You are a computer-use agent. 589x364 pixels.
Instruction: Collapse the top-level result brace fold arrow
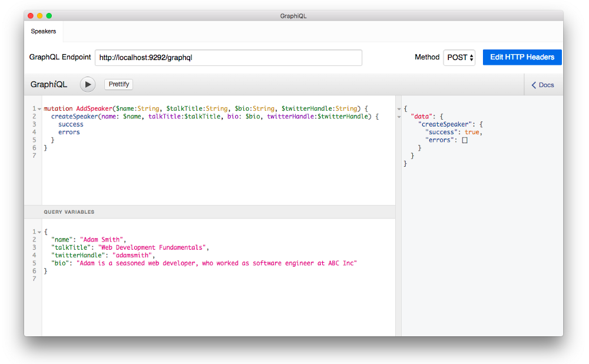pyautogui.click(x=399, y=109)
